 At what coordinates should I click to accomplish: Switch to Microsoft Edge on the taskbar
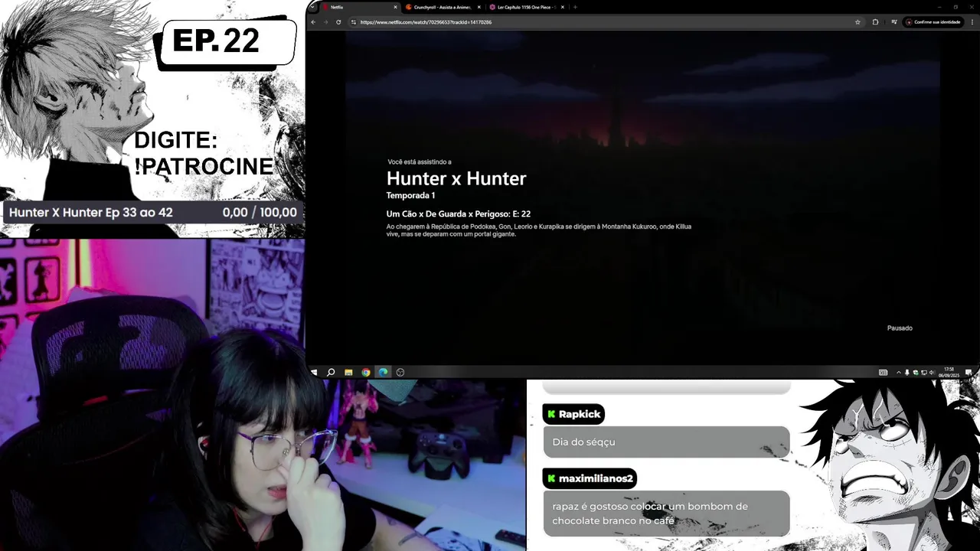point(383,372)
